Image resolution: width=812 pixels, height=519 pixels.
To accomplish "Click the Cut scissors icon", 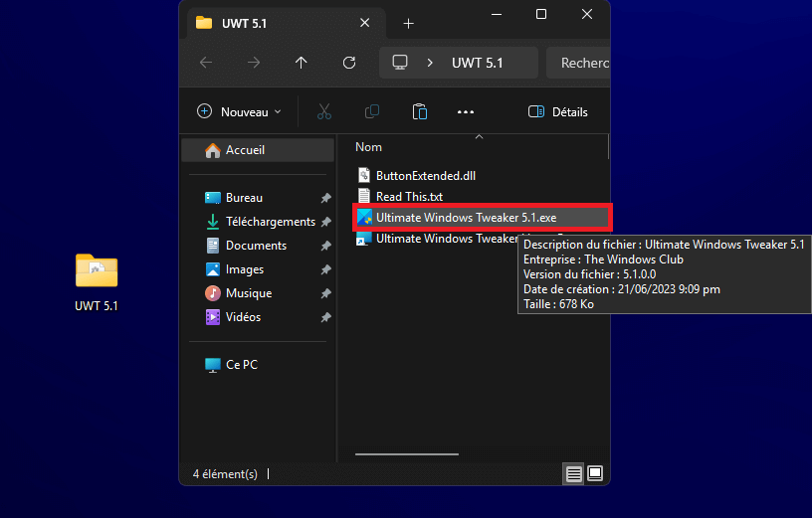I will pyautogui.click(x=324, y=111).
